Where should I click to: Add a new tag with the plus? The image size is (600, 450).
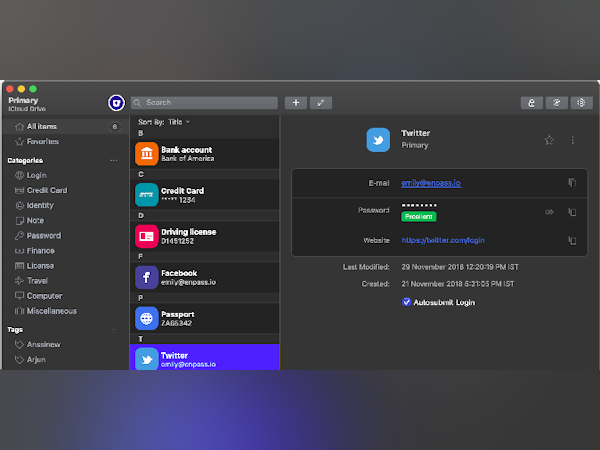(x=113, y=329)
